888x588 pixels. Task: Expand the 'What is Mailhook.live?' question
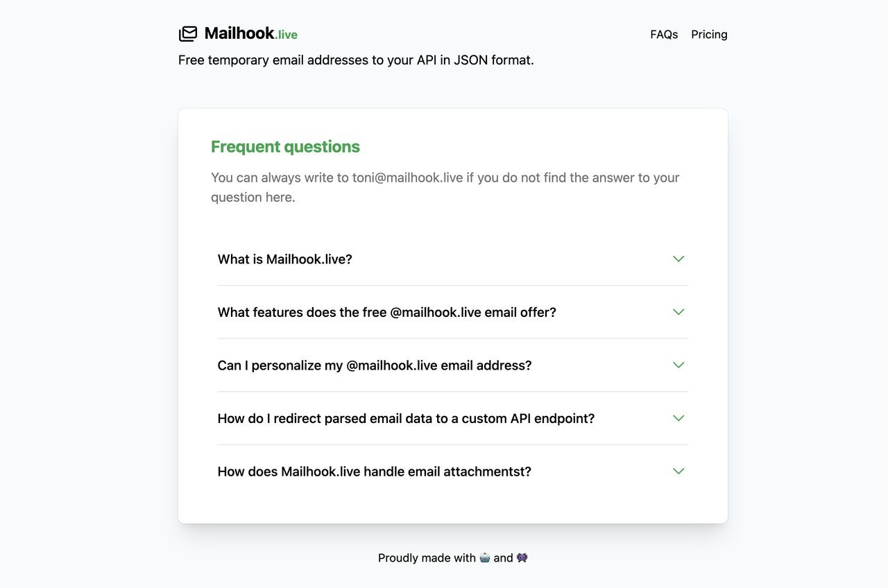tap(284, 259)
